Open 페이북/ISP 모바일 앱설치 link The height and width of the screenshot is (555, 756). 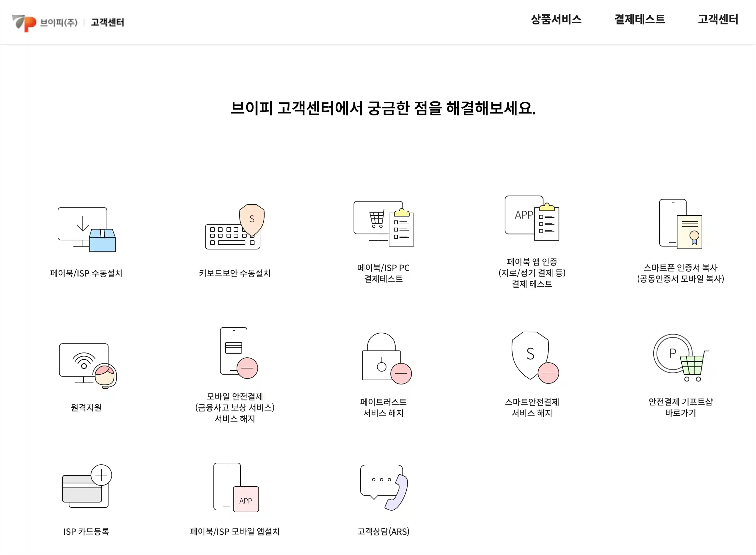tap(235, 532)
